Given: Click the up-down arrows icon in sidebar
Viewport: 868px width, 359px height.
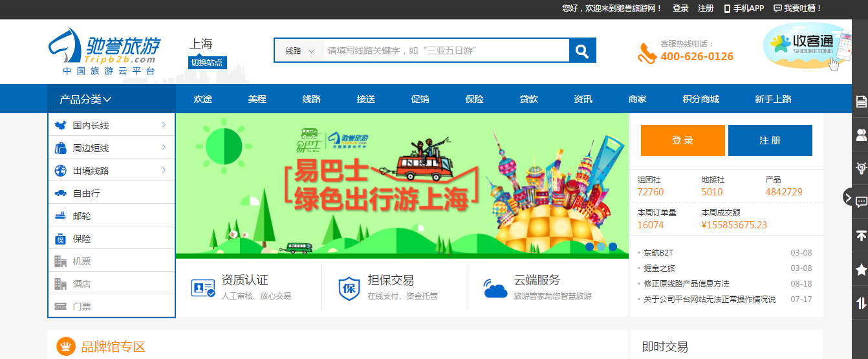Looking at the screenshot, I should 861,303.
